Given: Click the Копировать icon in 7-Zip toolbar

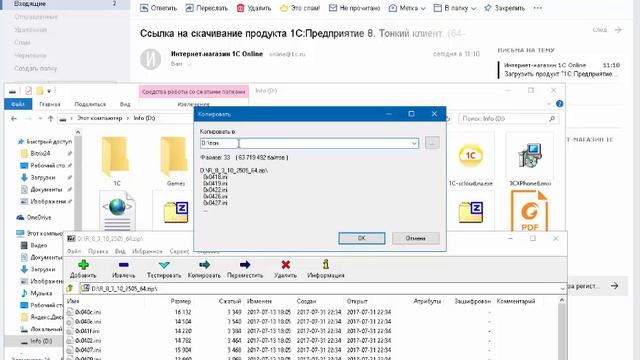Looking at the screenshot, I should (x=204, y=265).
